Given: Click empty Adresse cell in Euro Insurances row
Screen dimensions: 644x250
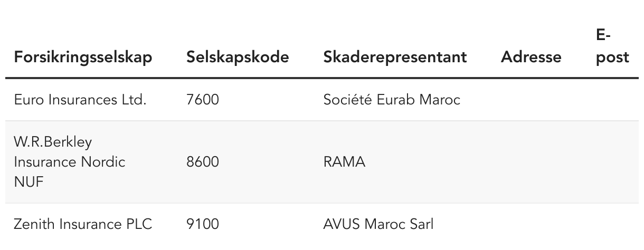Looking at the screenshot, I should pos(531,100).
